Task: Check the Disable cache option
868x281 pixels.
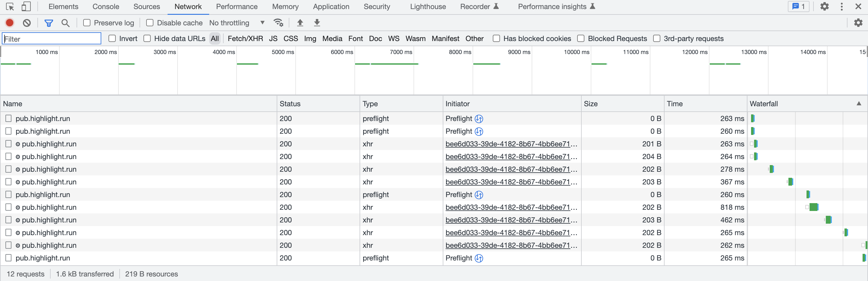Action: [x=150, y=23]
